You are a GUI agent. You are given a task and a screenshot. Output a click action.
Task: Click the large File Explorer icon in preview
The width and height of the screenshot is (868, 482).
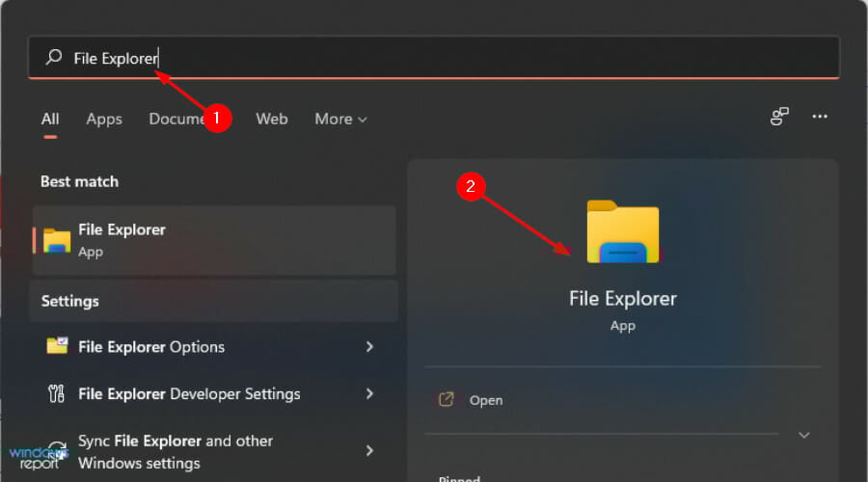[x=623, y=231]
